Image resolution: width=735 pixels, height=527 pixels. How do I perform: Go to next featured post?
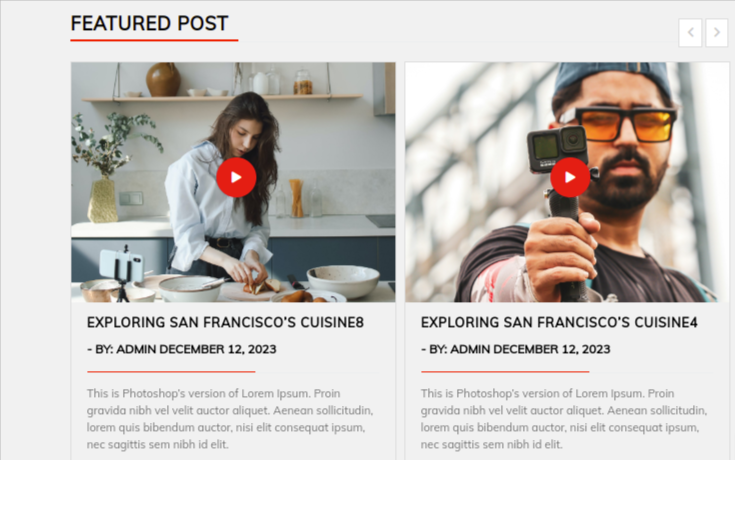point(717,32)
